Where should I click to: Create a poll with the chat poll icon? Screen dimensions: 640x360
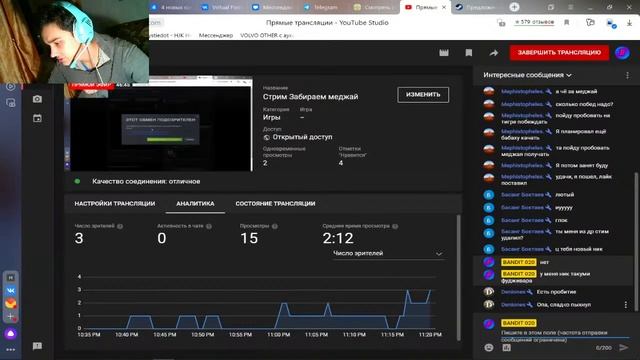[x=507, y=347]
